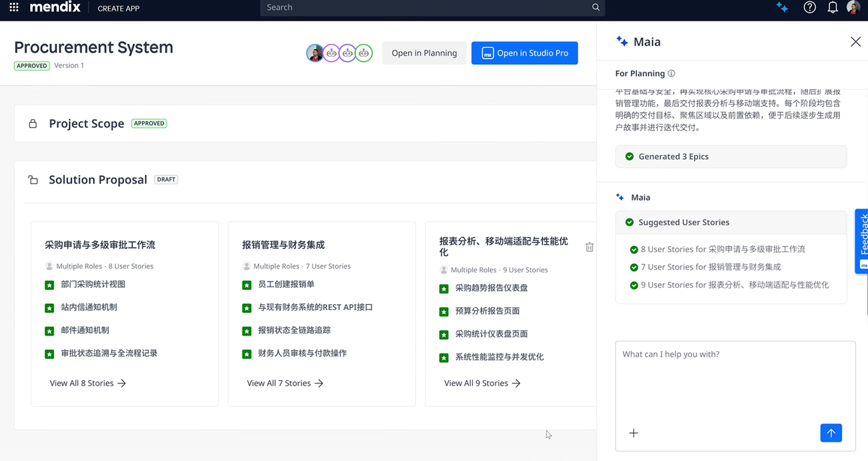Viewport: 868px width, 461px height.
Task: Delete the 报表分析 epic with trash icon
Action: [590, 247]
